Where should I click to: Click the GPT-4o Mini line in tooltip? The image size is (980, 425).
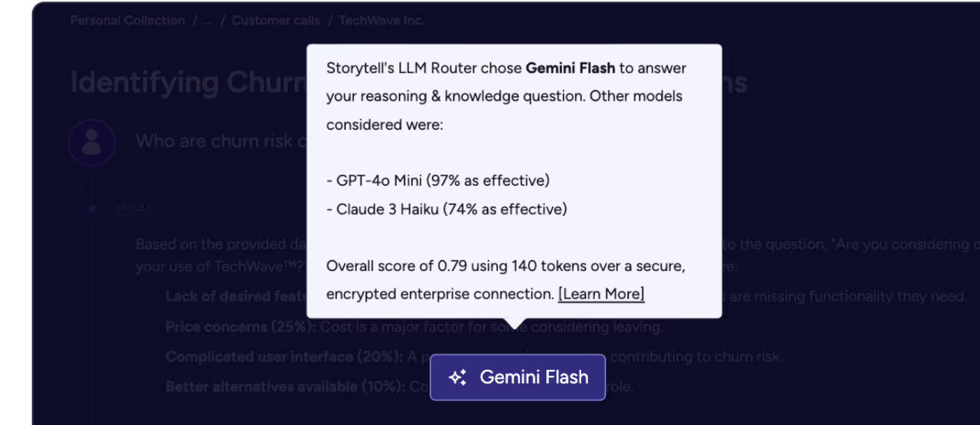pos(438,180)
